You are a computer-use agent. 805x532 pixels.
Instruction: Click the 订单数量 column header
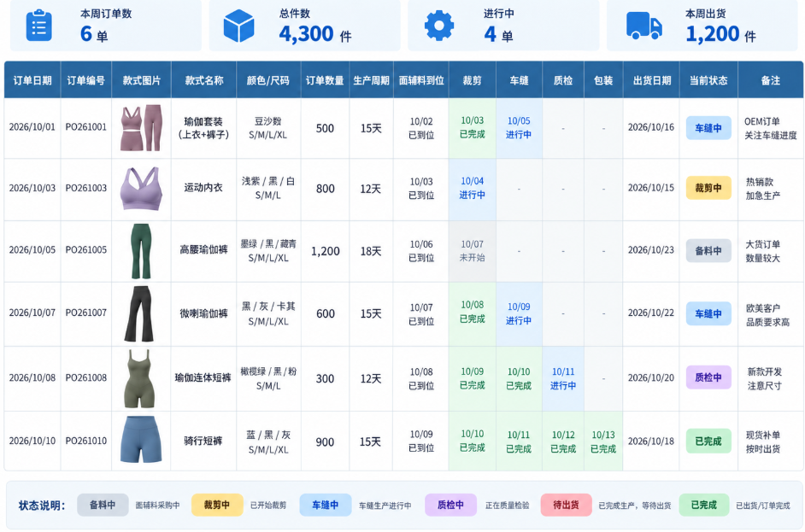[x=325, y=80]
